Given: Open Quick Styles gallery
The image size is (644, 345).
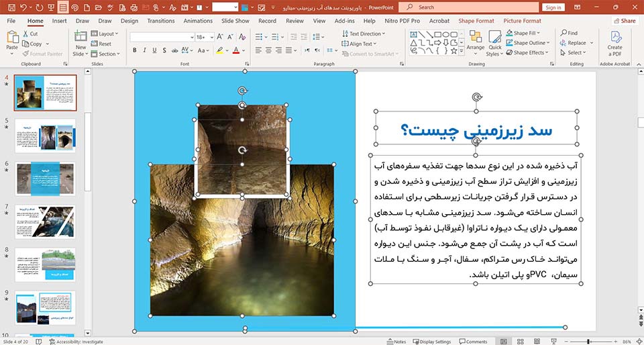Looking at the screenshot, I should (494, 43).
